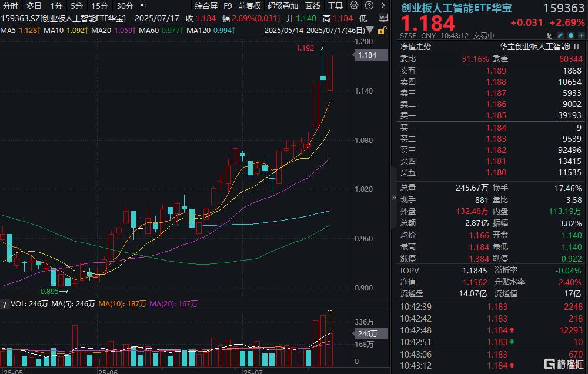
Task: Click the 卖一 ask price 1.185
Action: 496,115
